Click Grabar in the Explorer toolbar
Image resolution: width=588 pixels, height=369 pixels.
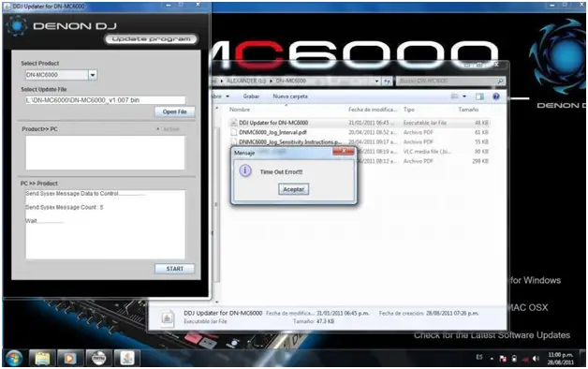point(251,96)
